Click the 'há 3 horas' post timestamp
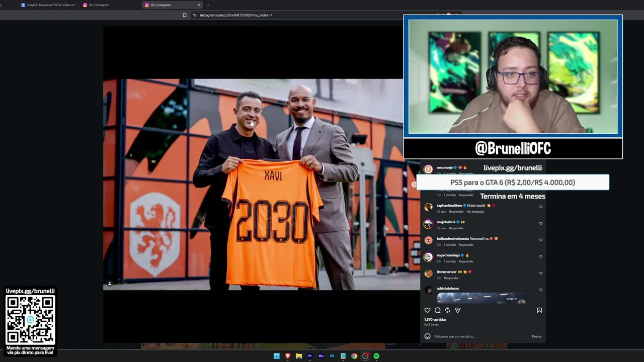The image size is (644, 362). [x=431, y=324]
